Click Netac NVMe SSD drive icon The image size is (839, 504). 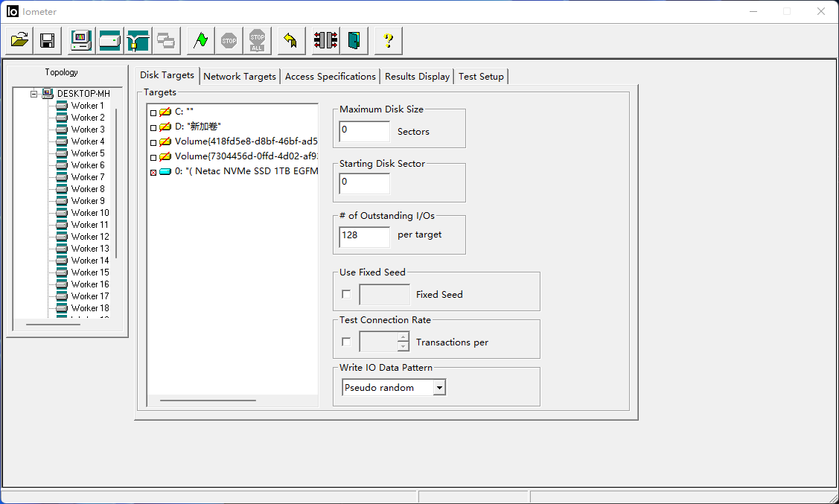[x=165, y=171]
